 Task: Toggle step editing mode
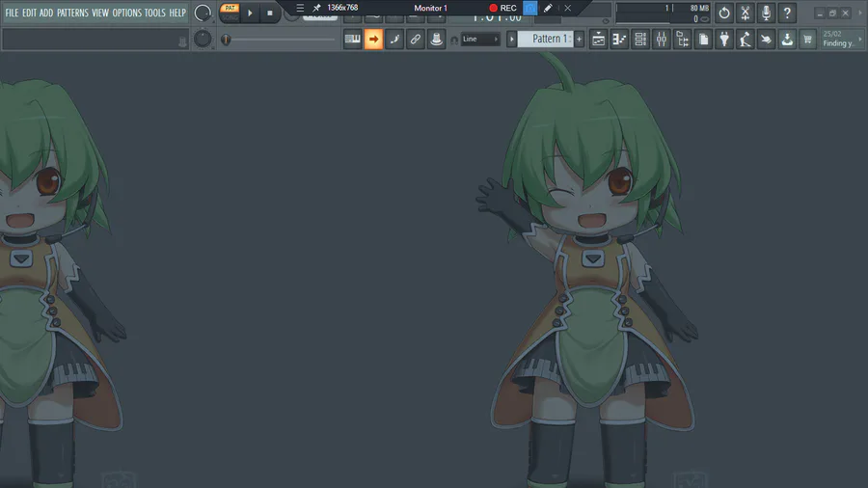[394, 40]
